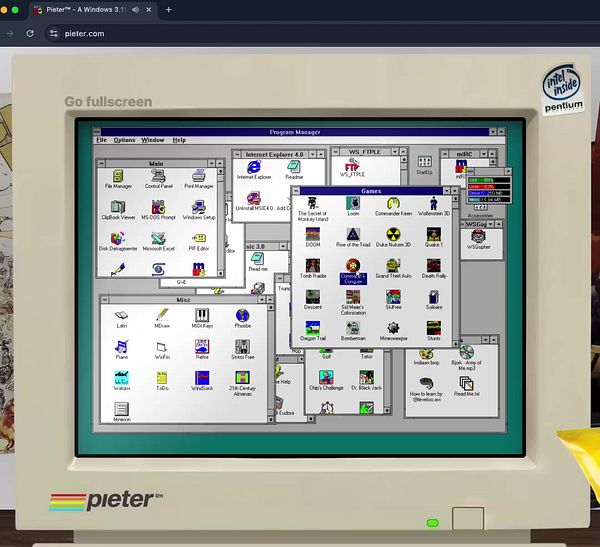Screen dimensions: 600x547
Task: Select the Wolfenstein 3D icon
Action: (x=434, y=207)
